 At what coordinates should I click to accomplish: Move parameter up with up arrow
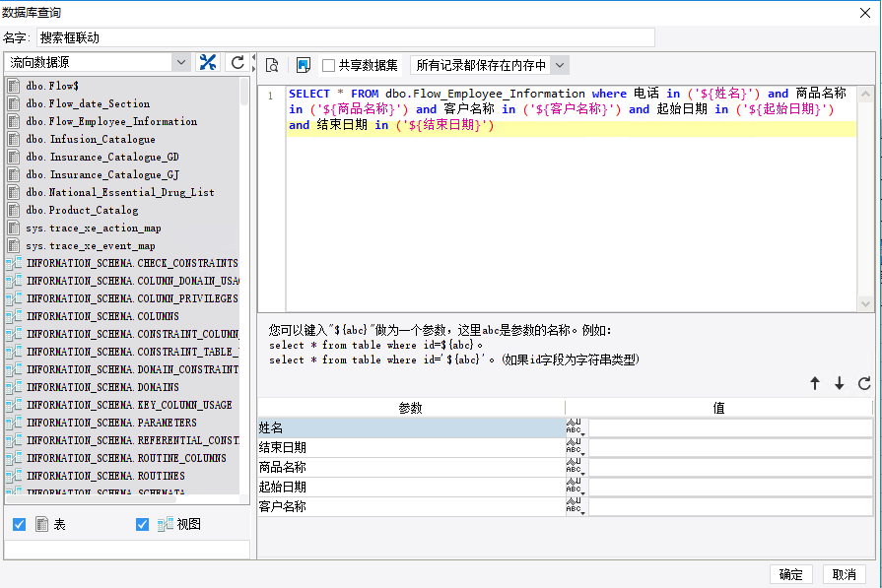click(x=815, y=383)
